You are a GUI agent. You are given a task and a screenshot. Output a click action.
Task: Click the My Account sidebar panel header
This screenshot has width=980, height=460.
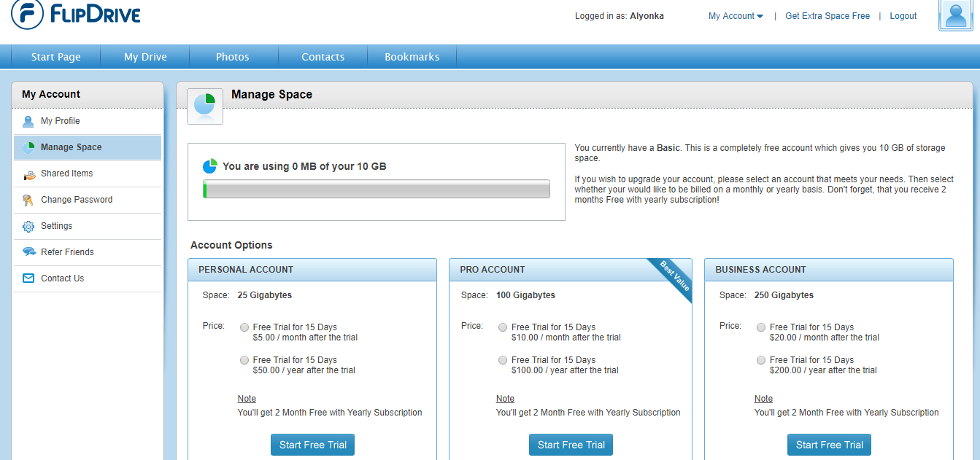click(x=88, y=94)
